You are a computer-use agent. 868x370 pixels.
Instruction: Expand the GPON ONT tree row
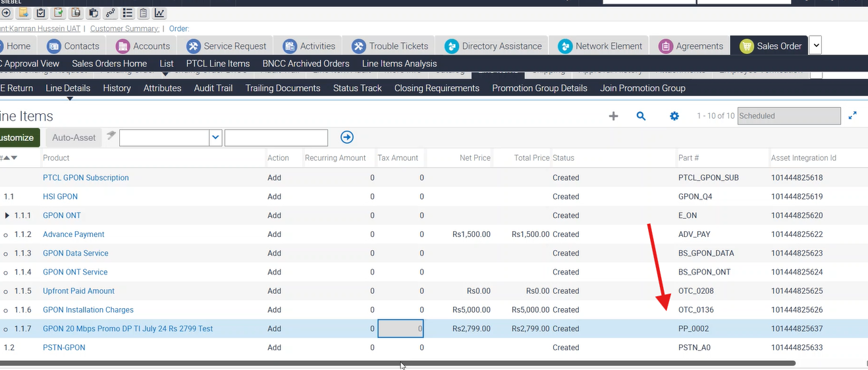(x=7, y=215)
